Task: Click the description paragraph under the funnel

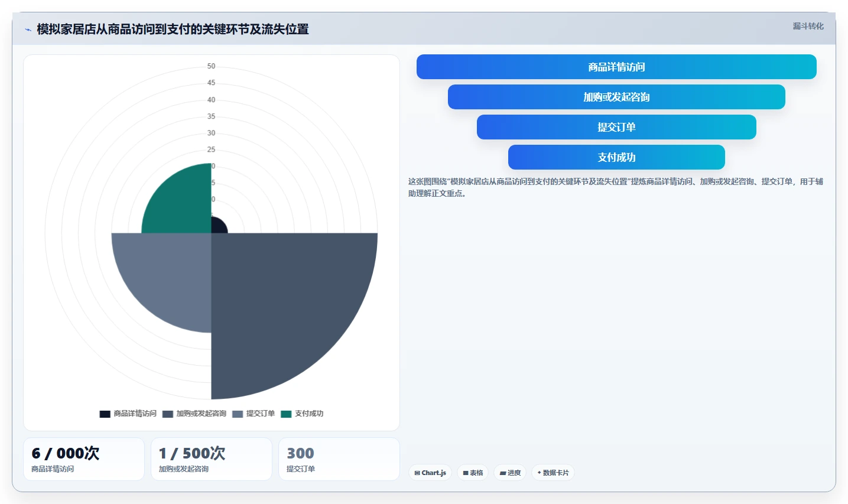Action: click(x=616, y=187)
